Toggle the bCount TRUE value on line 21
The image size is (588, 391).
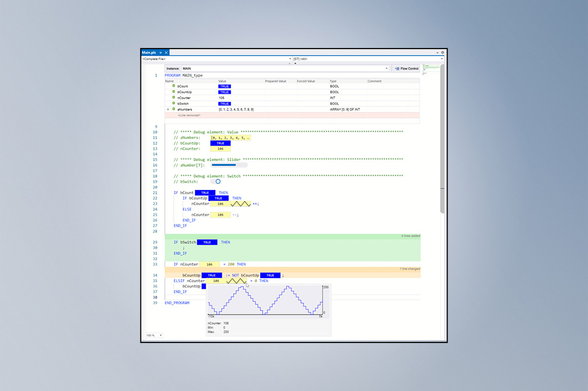[x=205, y=192]
